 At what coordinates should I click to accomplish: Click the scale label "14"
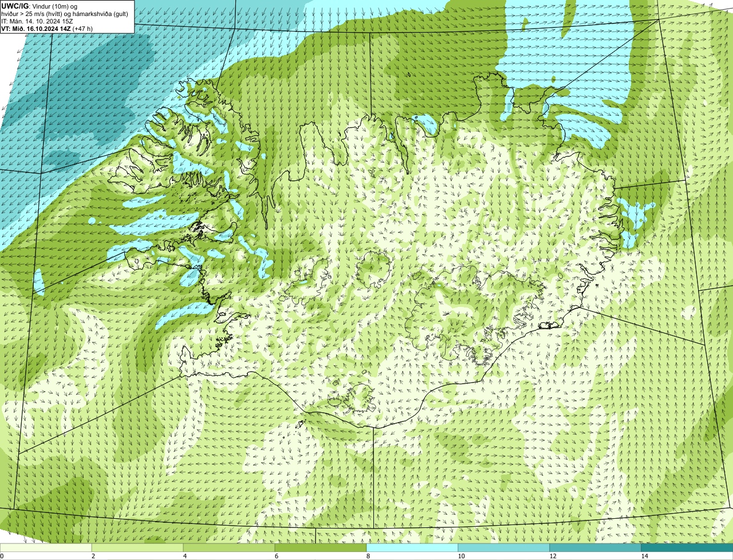coord(644,556)
